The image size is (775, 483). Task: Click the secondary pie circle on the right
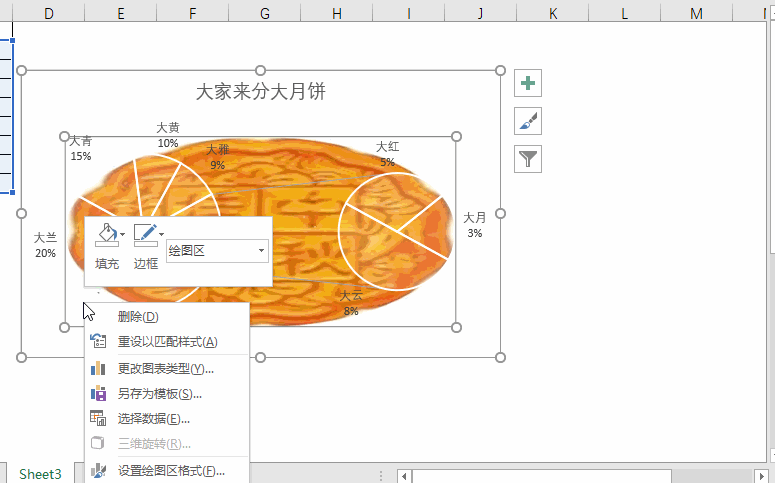point(395,231)
